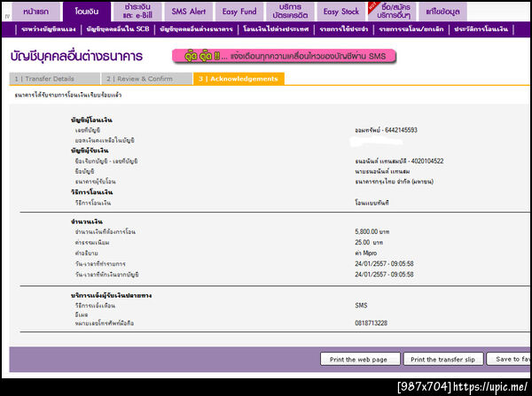Click the fee 25.00 บาท
The width and height of the screenshot is (532, 396).
369,243
